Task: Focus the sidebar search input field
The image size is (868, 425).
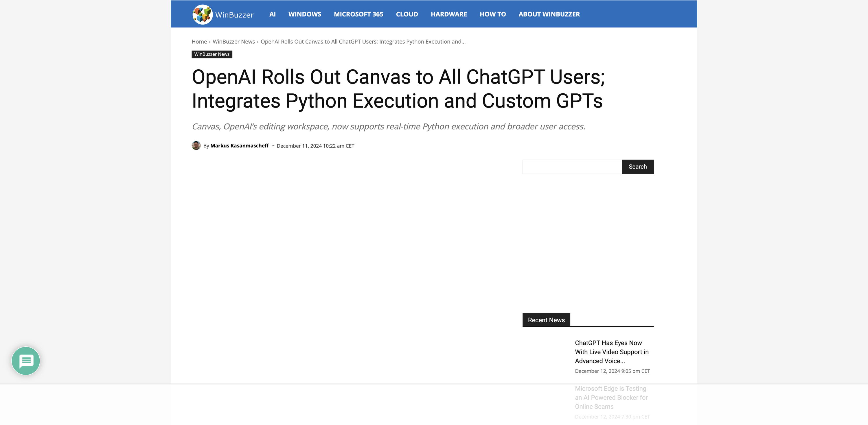Action: pos(572,167)
